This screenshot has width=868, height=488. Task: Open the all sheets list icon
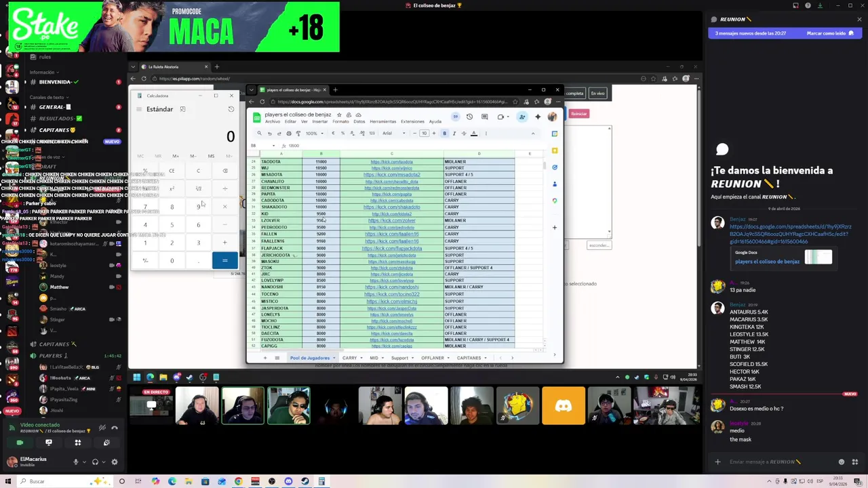click(x=277, y=358)
